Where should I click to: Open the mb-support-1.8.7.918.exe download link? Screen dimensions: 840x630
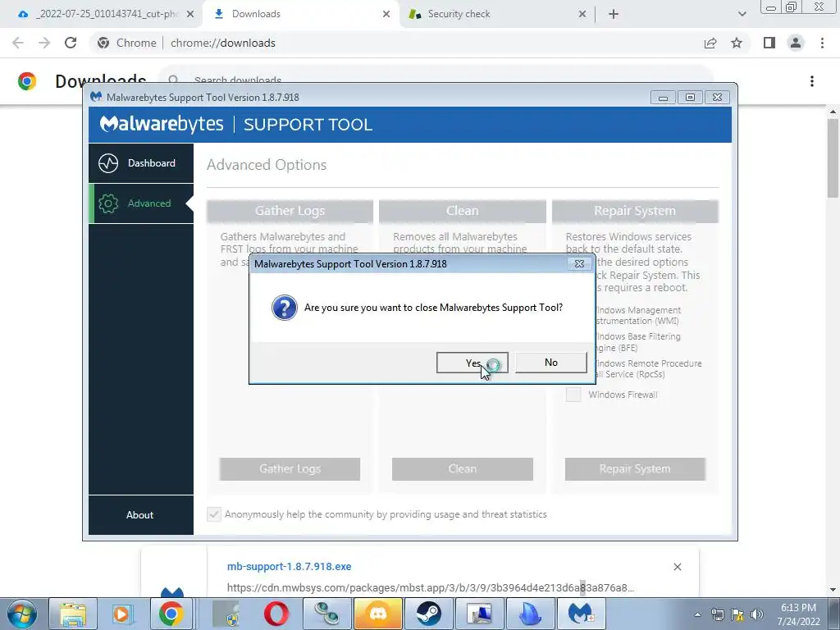tap(290, 566)
